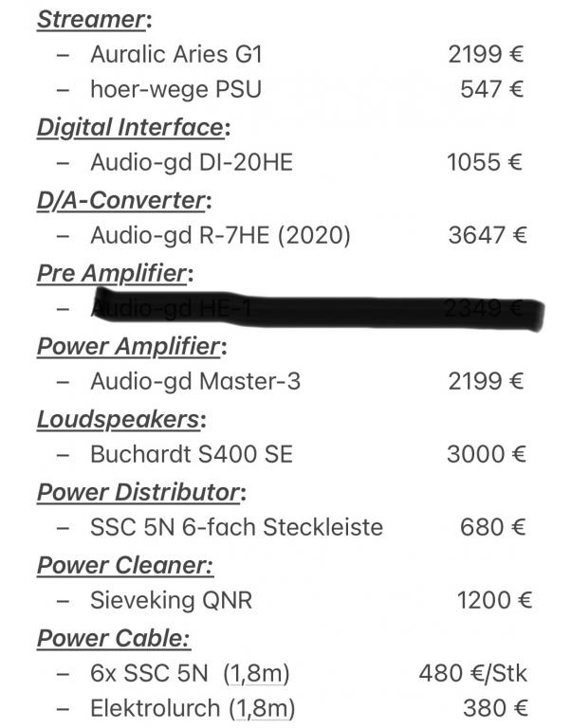Click the hoer-wege PSU line
Screen dimensions: 571x728
click(175, 90)
